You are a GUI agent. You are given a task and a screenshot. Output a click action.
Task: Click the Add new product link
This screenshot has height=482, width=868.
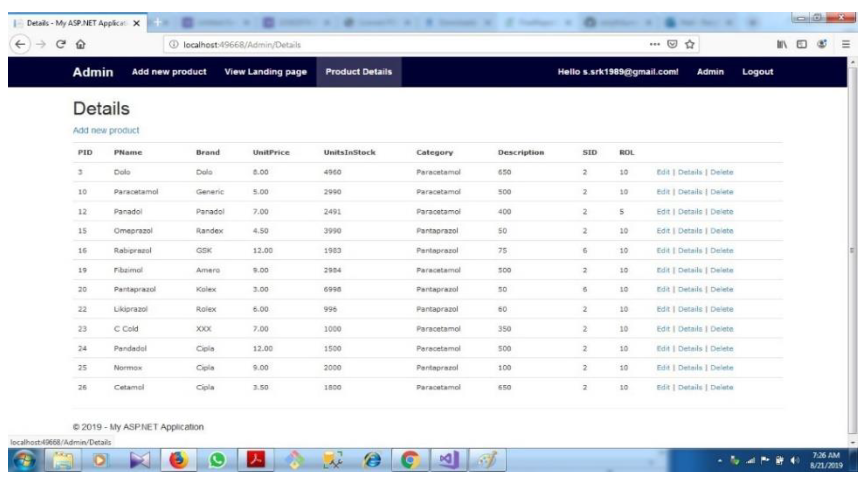click(106, 130)
